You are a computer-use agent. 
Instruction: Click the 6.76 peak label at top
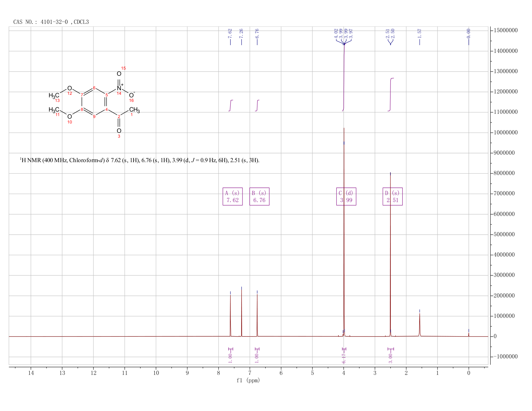[x=257, y=33]
